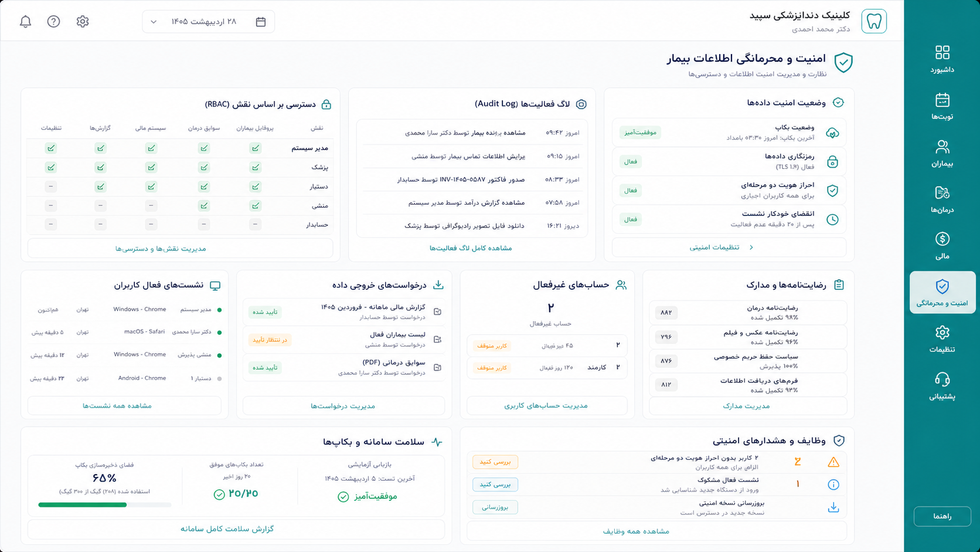The image size is (980, 552).
Task: Click the data encryption lock icon
Action: tap(832, 161)
